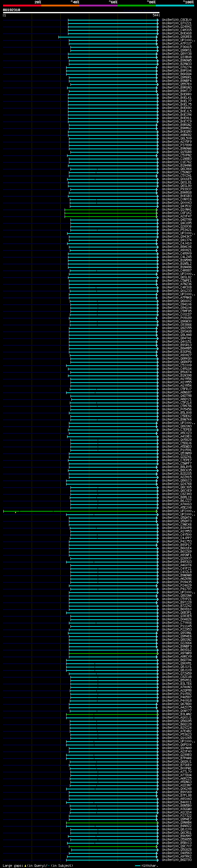Select hit label UniRef100_Q943K7
The image size is (197, 868).
177,236
